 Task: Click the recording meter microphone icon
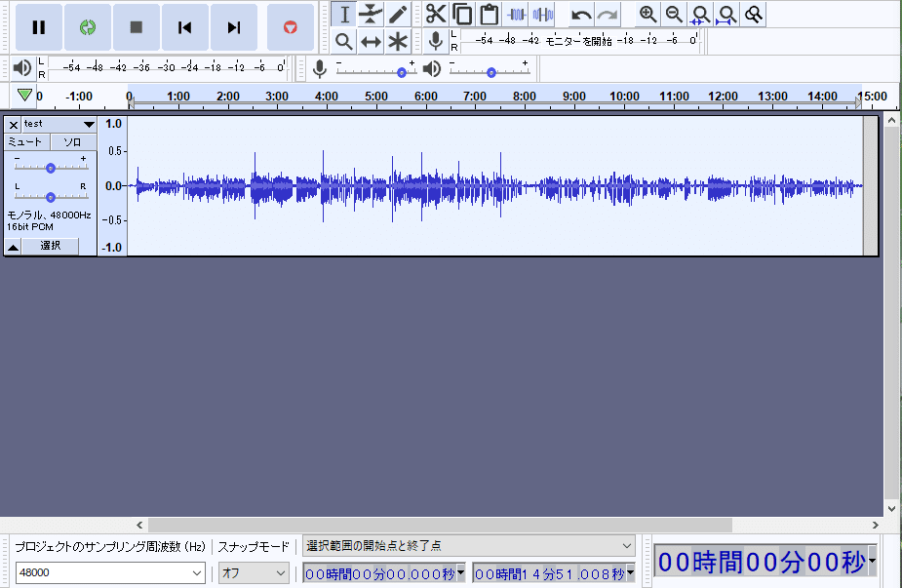(436, 41)
